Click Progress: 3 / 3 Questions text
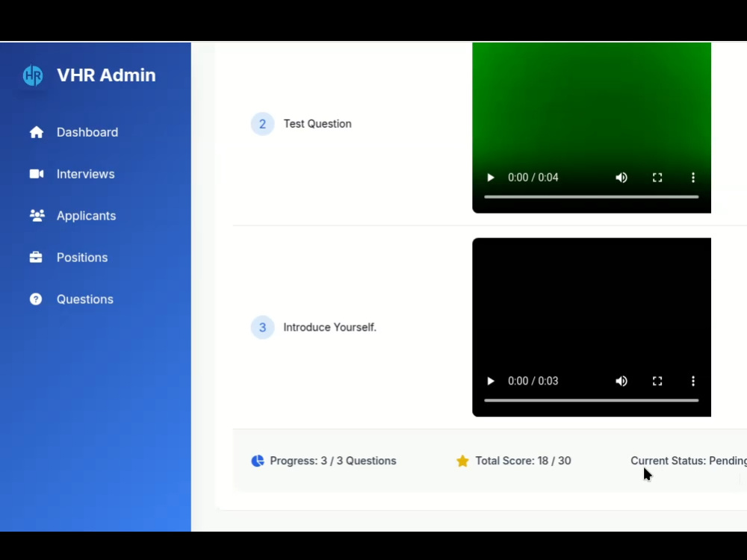 [x=333, y=461]
